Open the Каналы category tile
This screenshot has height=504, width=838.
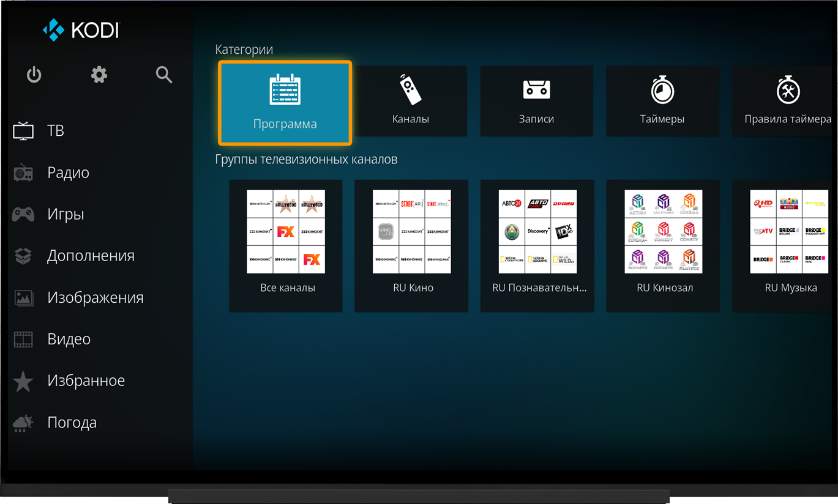click(411, 101)
